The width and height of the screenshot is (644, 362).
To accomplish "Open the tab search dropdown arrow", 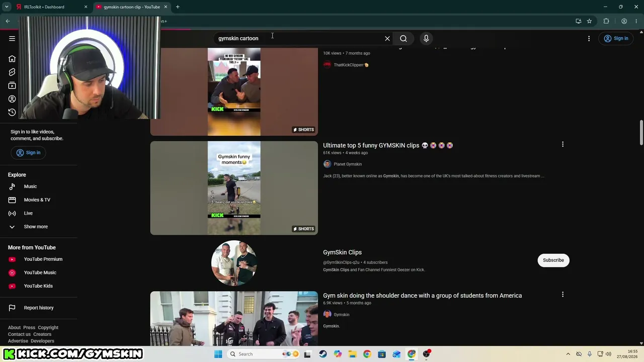I will pos(7,7).
